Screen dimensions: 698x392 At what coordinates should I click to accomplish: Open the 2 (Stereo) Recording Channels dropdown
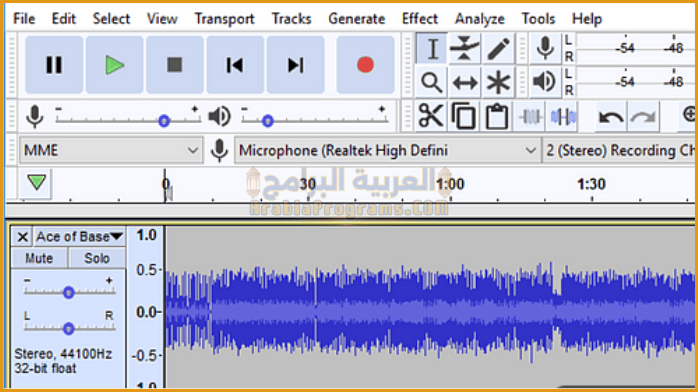tap(619, 150)
